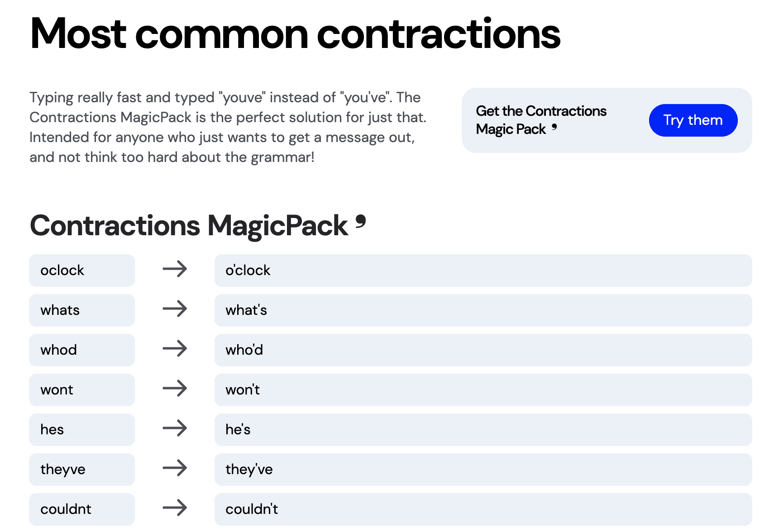The height and width of the screenshot is (532, 774).
Task: Click the "who'd" expansion field
Action: (483, 350)
